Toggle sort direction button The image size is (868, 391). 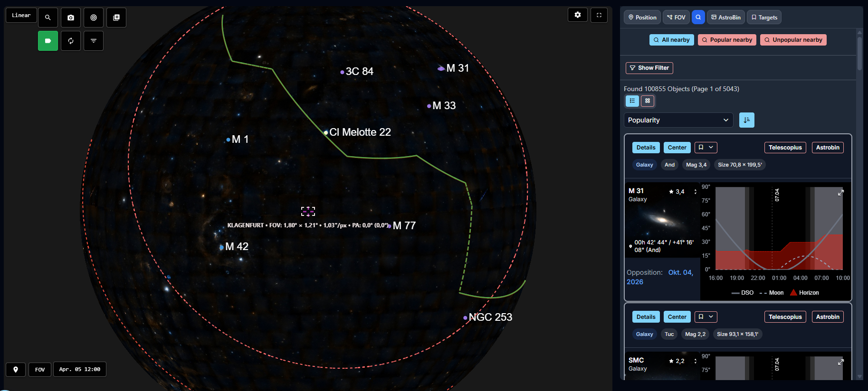[x=747, y=120]
